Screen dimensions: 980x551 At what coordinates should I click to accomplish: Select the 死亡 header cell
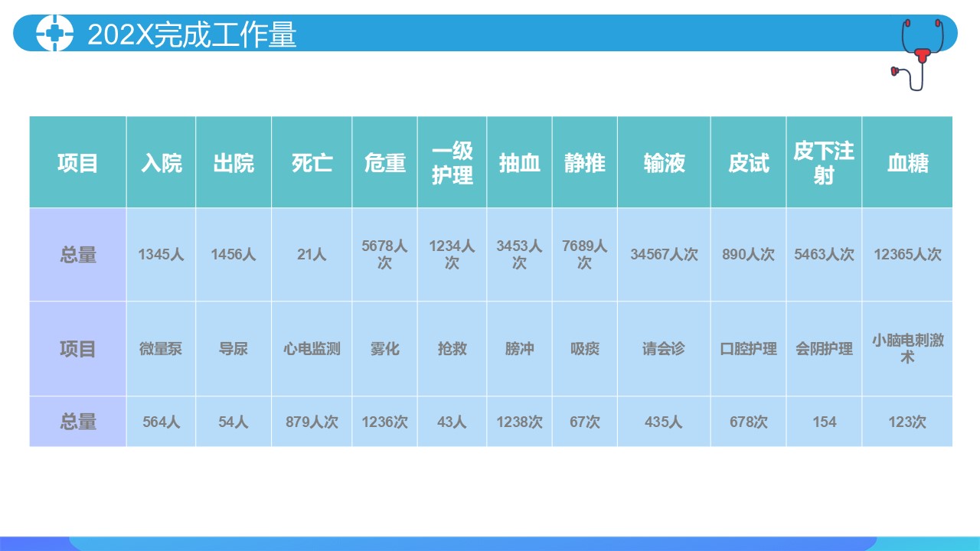(312, 162)
